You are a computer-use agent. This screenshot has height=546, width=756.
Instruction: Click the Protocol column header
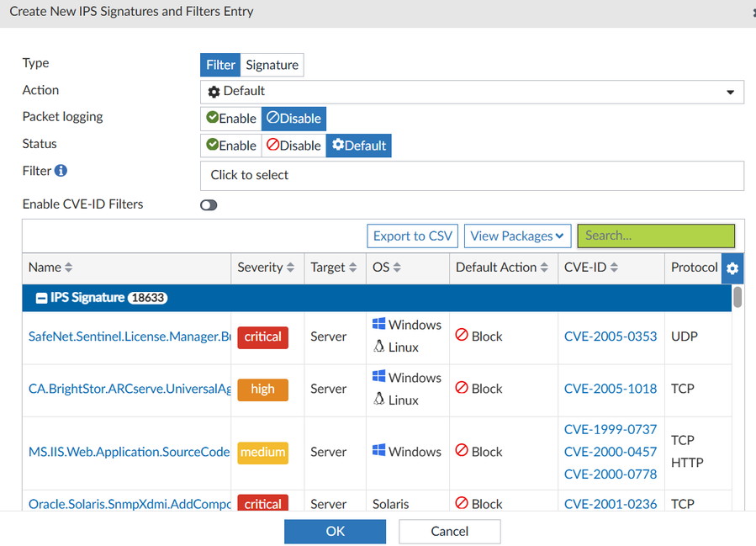point(694,268)
